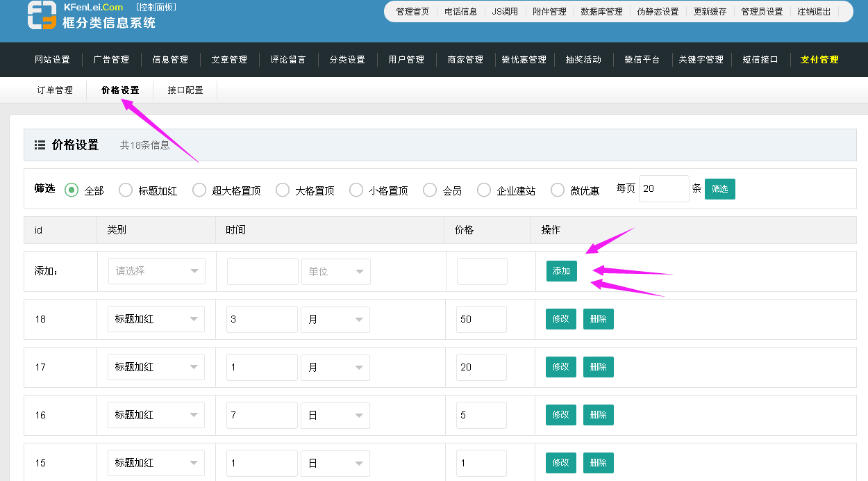Expand the 单位 unit dropdown in add row
Viewport: 868px width, 481px height.
[x=335, y=271]
